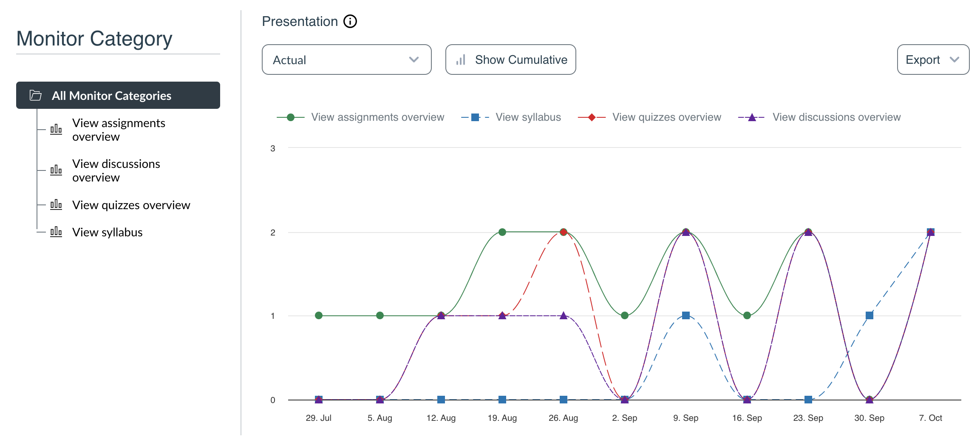Hide the View syllabus series via legend
Viewport: 980px width, 437px height.
tap(528, 117)
